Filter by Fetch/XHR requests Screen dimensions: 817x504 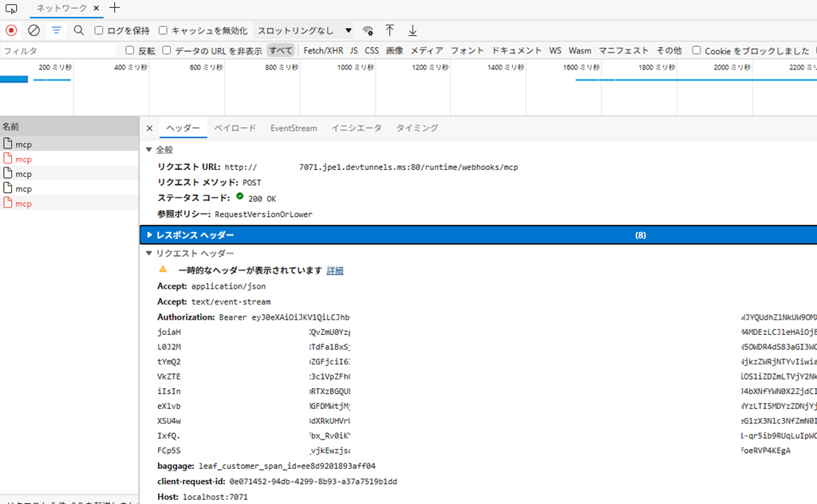click(x=323, y=50)
